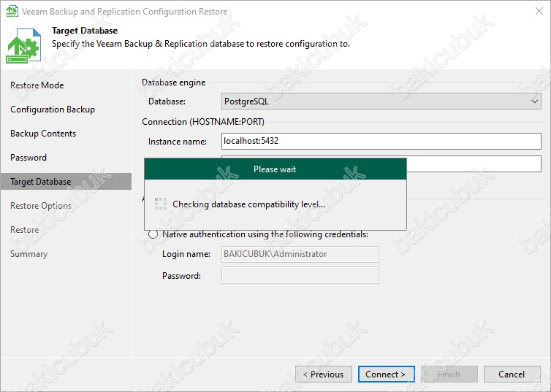Open the Summary step in sidebar
The image size is (551, 392).
click(28, 254)
